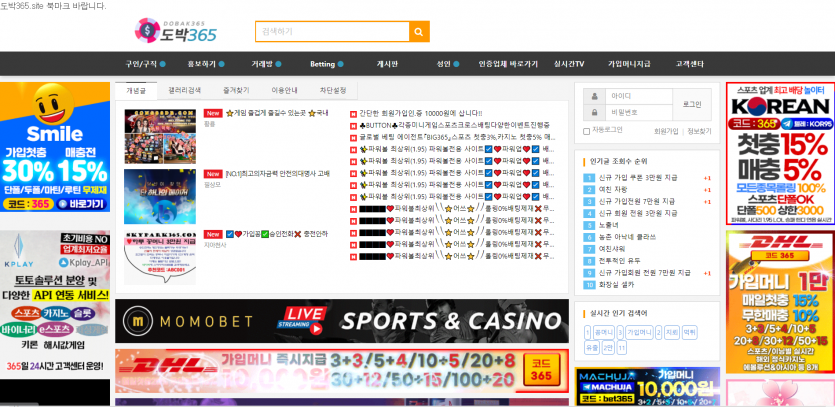
Task: Enable the 자동로그인 checkbox
Action: tap(587, 130)
